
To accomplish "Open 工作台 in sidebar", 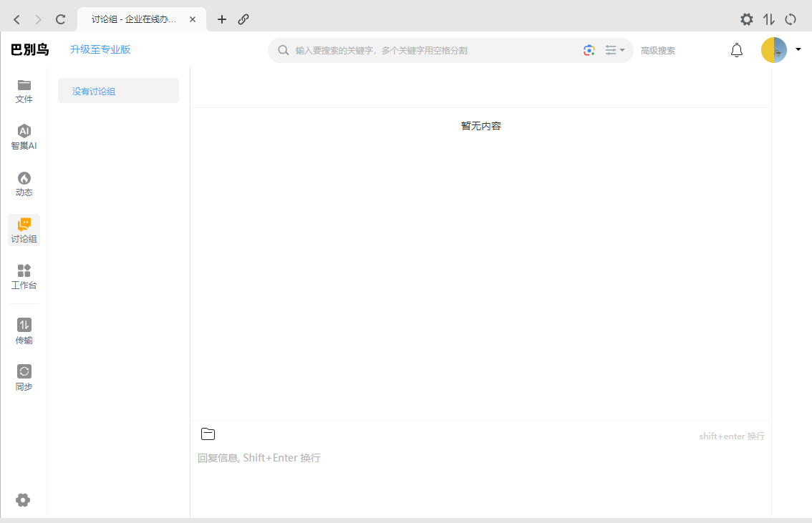I will point(24,277).
